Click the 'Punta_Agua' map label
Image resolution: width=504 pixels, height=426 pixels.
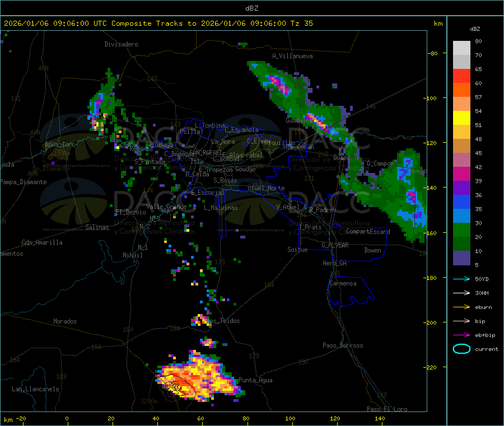[255, 380]
